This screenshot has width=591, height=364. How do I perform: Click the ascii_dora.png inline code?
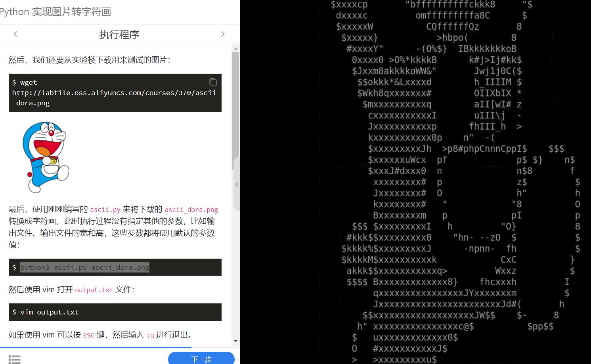coord(191,210)
